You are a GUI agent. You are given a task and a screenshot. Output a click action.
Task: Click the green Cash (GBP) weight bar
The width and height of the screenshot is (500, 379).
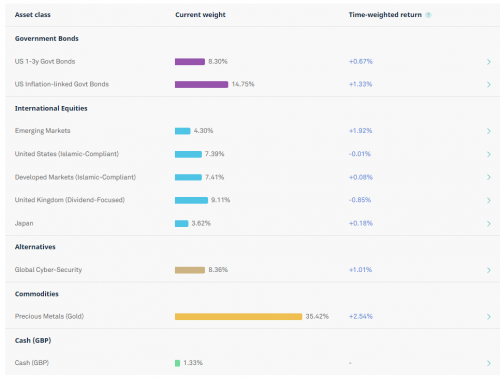pos(177,363)
